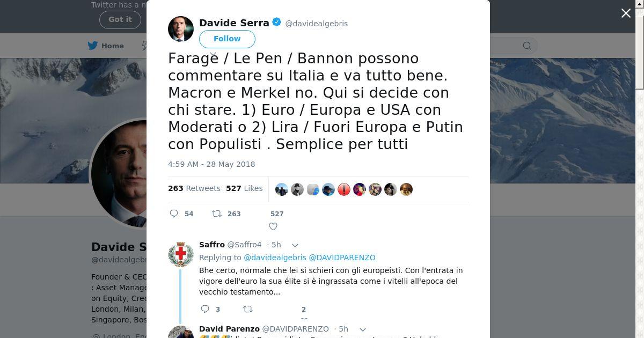Screen dimensions: 644x338
Task: Retweet Saffro's reply
Action: point(247,309)
